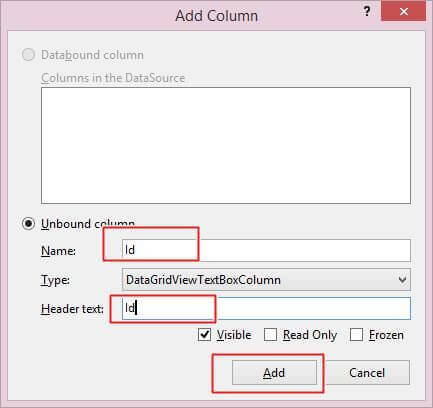Image resolution: width=433 pixels, height=408 pixels.
Task: Click the Add Column title bar
Action: [217, 16]
